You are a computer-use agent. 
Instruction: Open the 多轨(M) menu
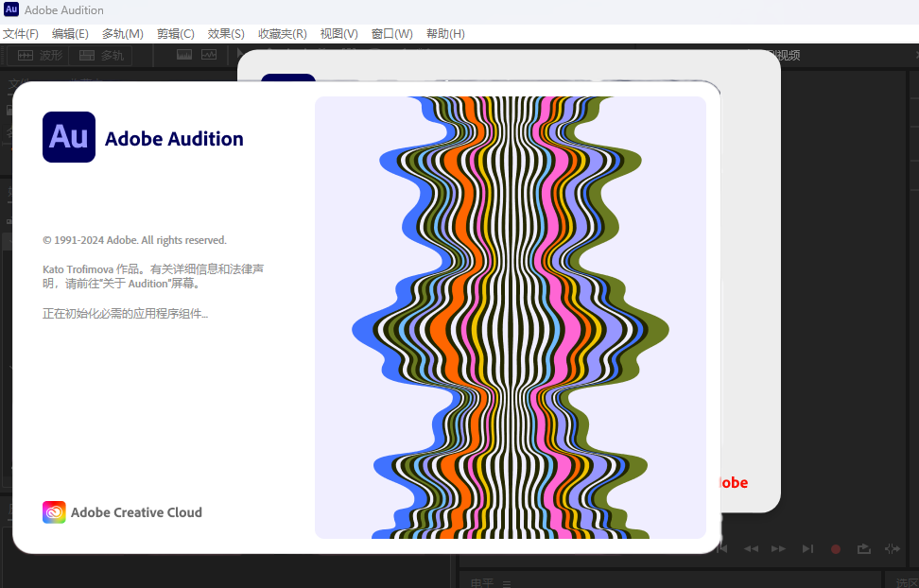[x=122, y=33]
